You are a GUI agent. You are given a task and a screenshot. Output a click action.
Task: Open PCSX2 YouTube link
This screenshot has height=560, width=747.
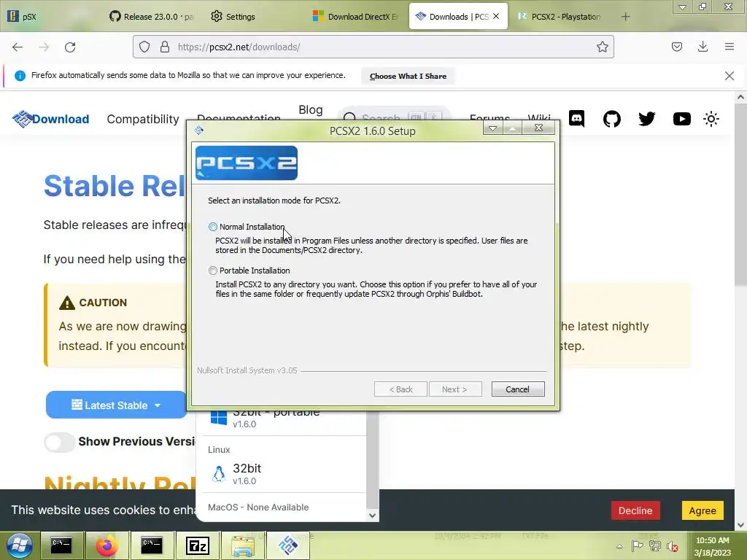(x=682, y=119)
